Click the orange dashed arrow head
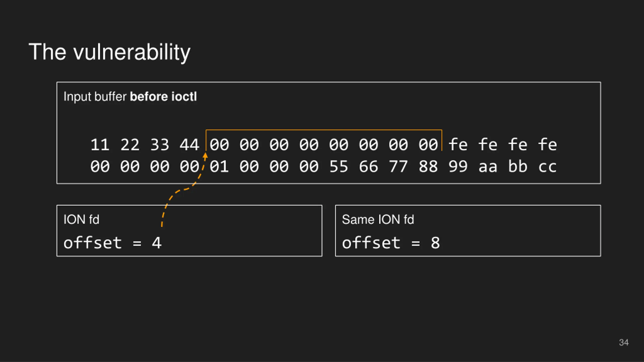This screenshot has width=644, height=362. point(205,156)
